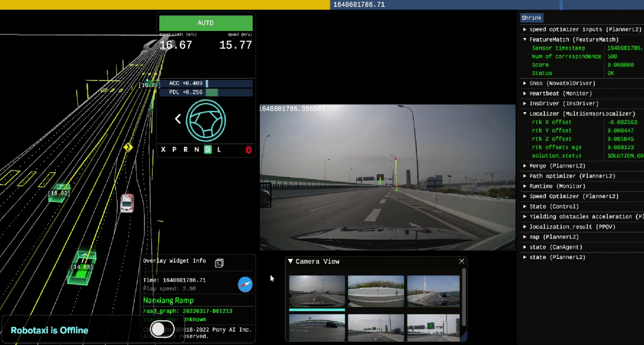Image resolution: width=644 pixels, height=345 pixels.
Task: Click the steering wheel icon
Action: [x=206, y=120]
